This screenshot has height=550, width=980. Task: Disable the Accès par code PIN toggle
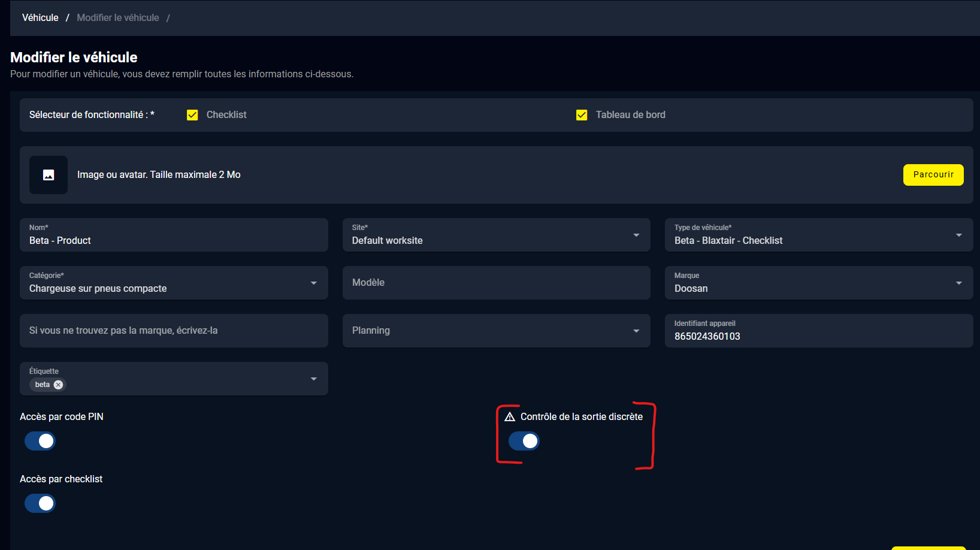coord(40,441)
